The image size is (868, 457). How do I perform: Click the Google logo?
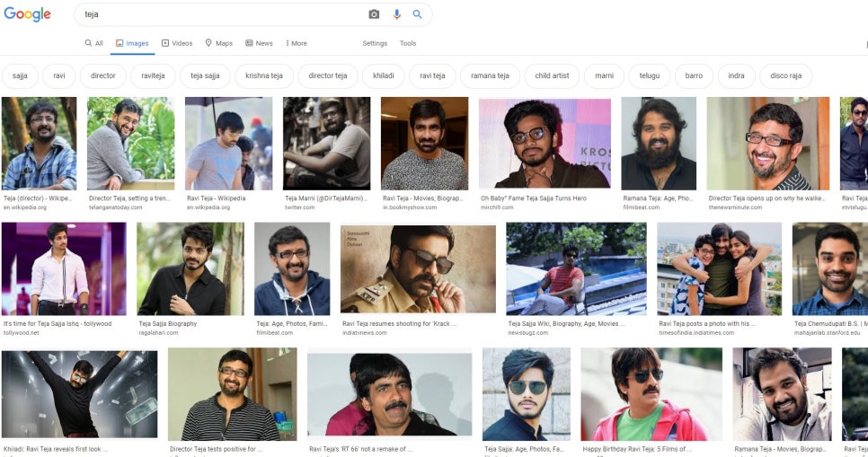coord(27,13)
